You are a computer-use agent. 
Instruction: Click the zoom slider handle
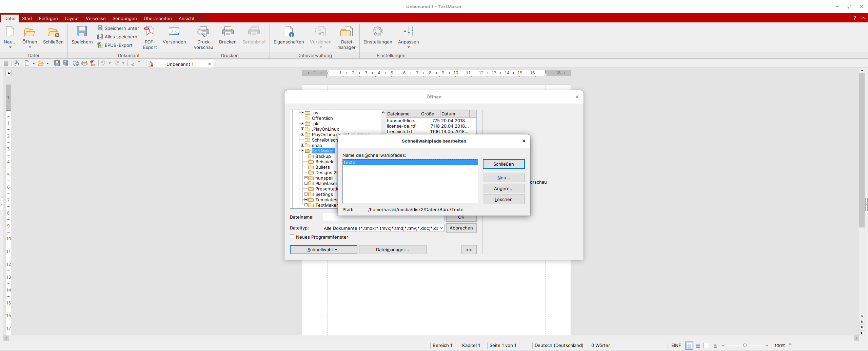pyautogui.click(x=745, y=346)
